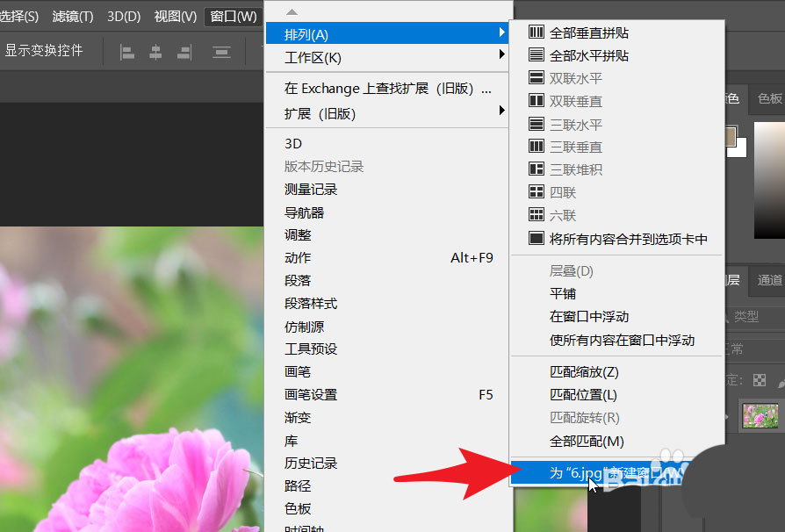Screen dimensions: 785x532
Task: Open 在 Exchange 上查找扩展 (旧版)
Action: coord(387,89)
